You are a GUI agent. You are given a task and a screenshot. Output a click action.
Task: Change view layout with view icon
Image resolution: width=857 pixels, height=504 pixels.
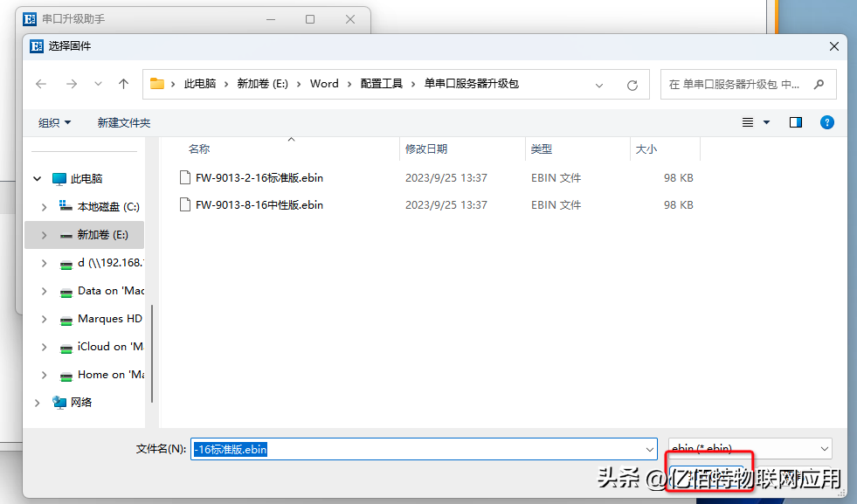coord(748,122)
